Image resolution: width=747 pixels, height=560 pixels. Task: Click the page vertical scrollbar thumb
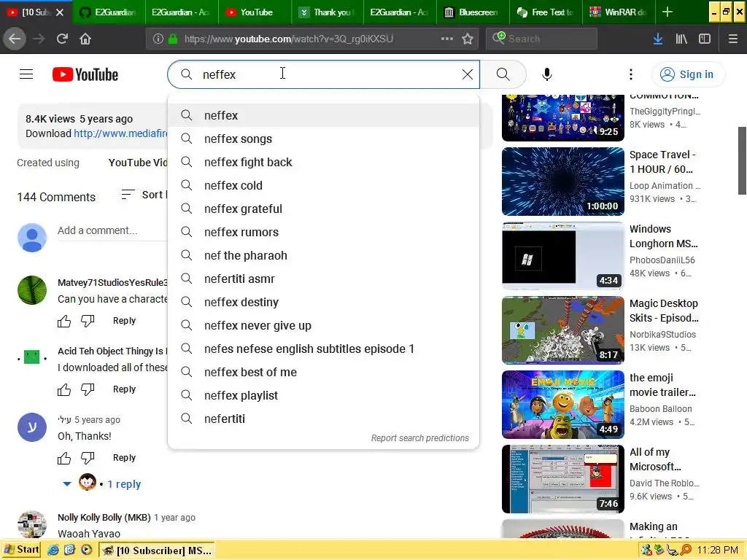click(742, 160)
